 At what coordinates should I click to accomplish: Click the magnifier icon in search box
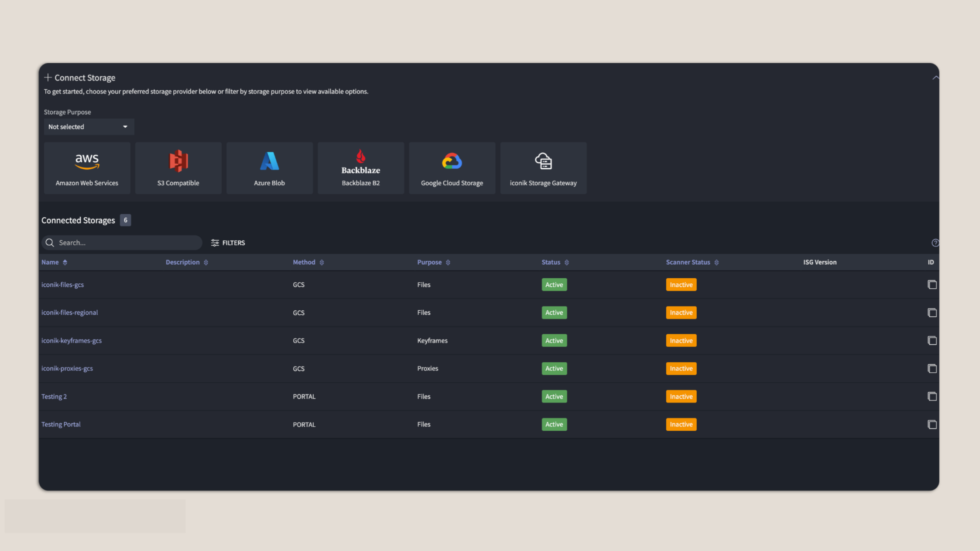tap(50, 243)
